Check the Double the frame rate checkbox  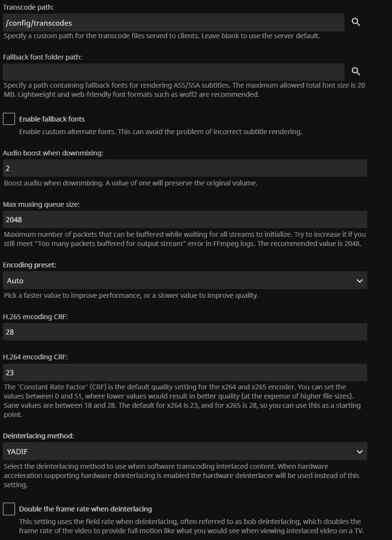(x=9, y=509)
